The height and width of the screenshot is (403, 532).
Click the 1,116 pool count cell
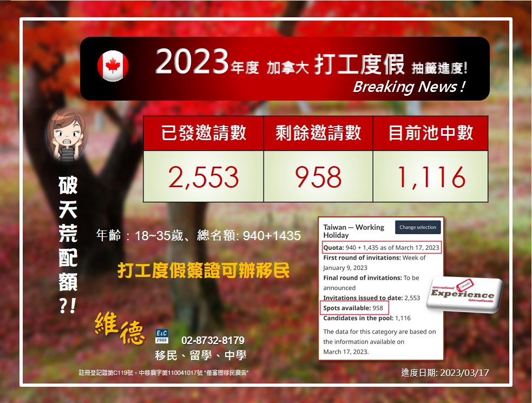(431, 176)
